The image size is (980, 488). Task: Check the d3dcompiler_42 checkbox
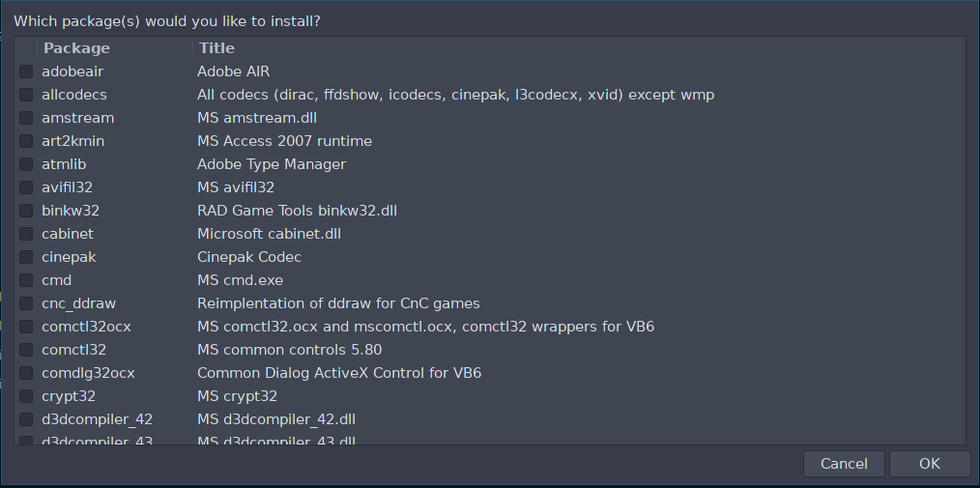coord(26,419)
